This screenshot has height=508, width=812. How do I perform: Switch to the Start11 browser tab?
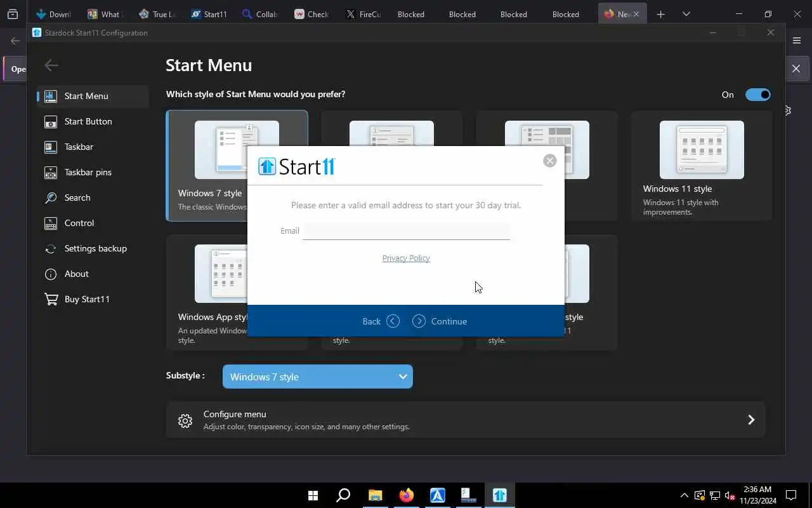[x=209, y=14]
